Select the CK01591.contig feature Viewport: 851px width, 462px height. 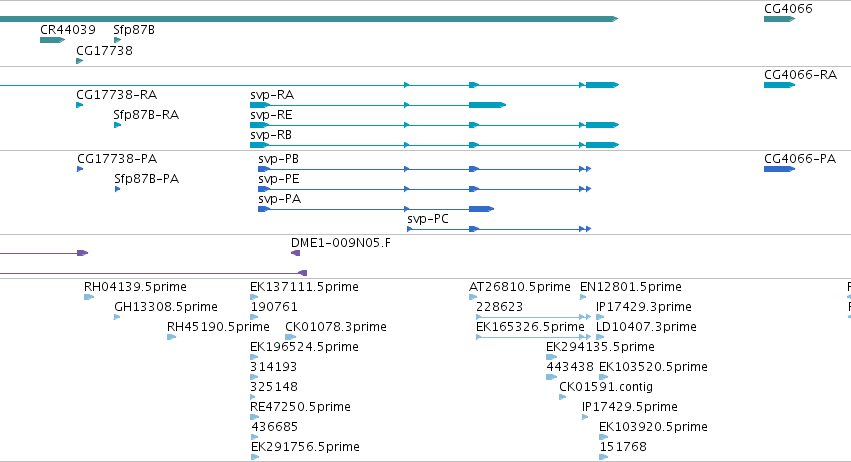[562, 397]
